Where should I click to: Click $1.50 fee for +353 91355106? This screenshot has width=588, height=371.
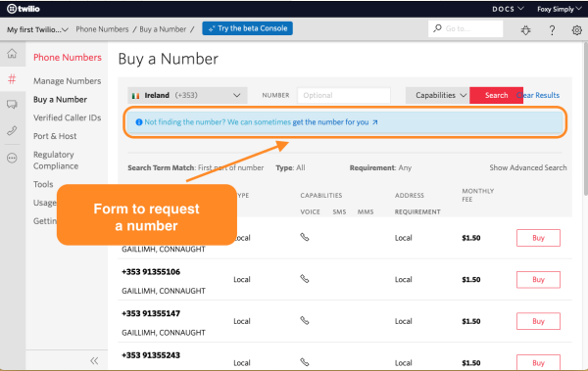[x=471, y=280]
